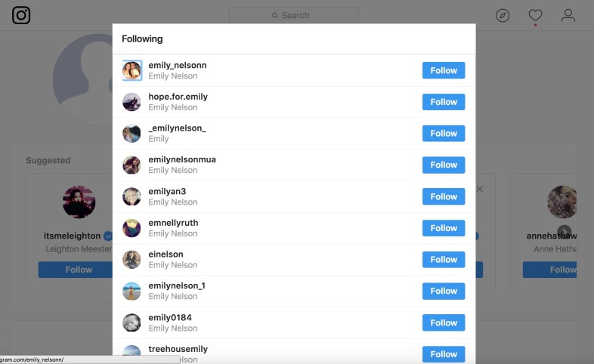Dismiss suggestion with the X icon

pyautogui.click(x=479, y=189)
